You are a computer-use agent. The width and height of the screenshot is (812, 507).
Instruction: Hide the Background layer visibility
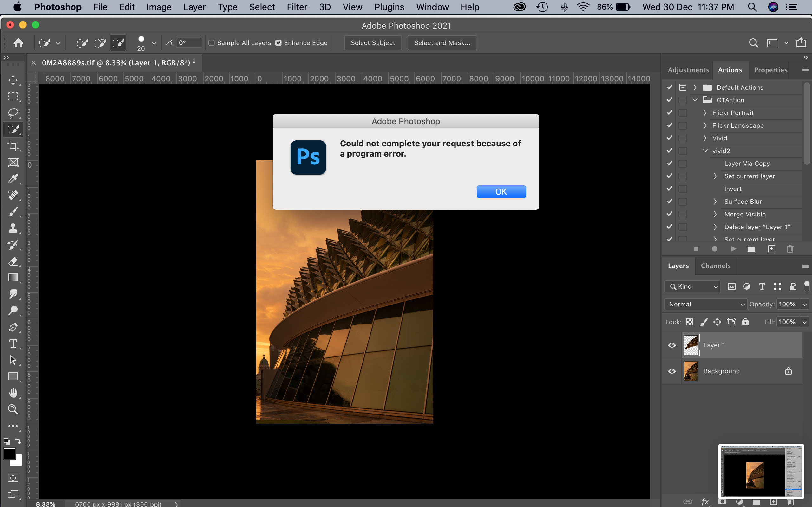pyautogui.click(x=672, y=371)
